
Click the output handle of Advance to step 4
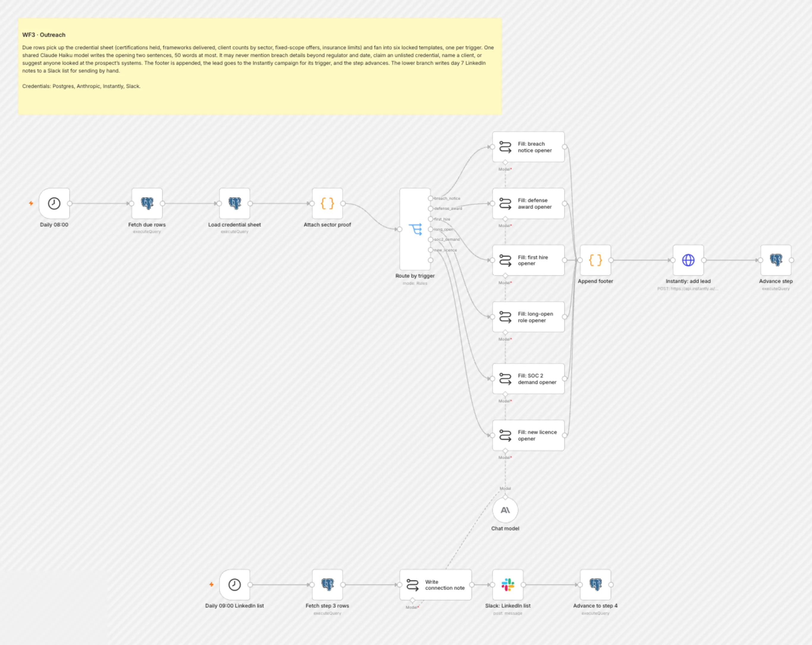(611, 584)
